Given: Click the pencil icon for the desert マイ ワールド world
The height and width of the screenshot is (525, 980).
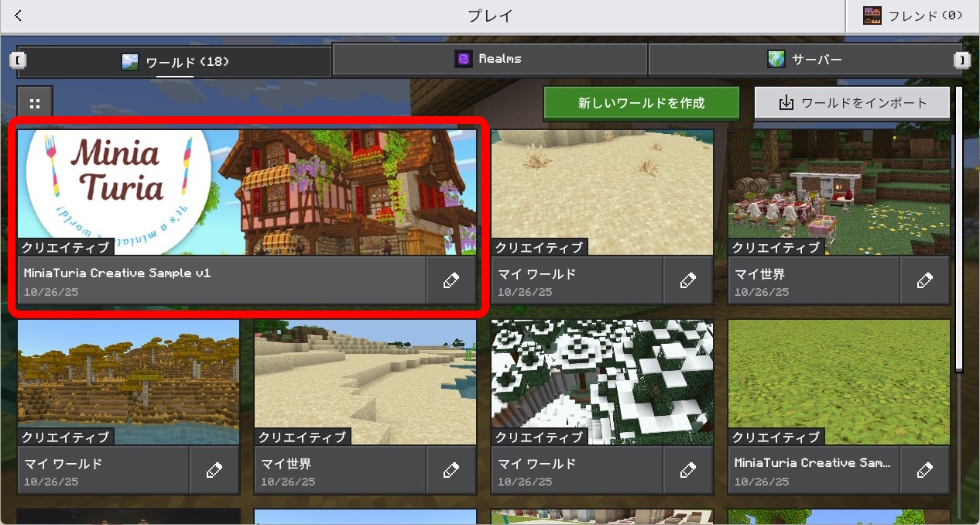Looking at the screenshot, I should (689, 280).
